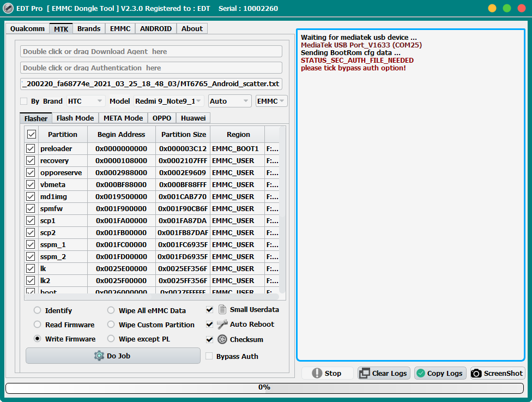
Task: Enable the Bypass Auth checkbox
Action: (209, 356)
